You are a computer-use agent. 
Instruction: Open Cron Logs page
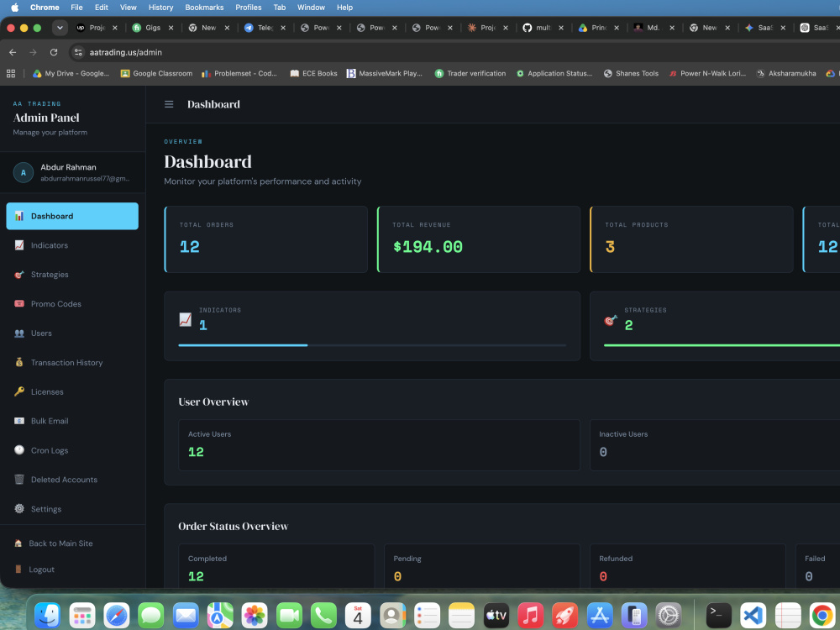click(72, 450)
